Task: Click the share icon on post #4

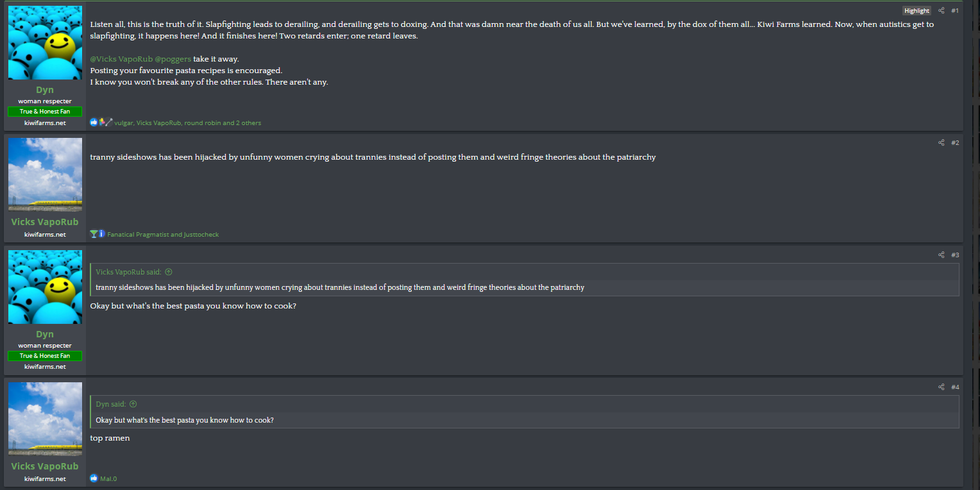Action: pyautogui.click(x=942, y=387)
